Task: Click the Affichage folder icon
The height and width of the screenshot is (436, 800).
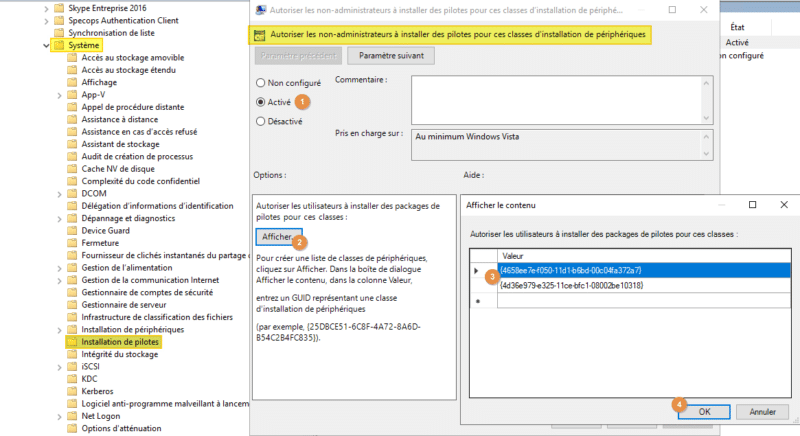Action: click(x=72, y=82)
